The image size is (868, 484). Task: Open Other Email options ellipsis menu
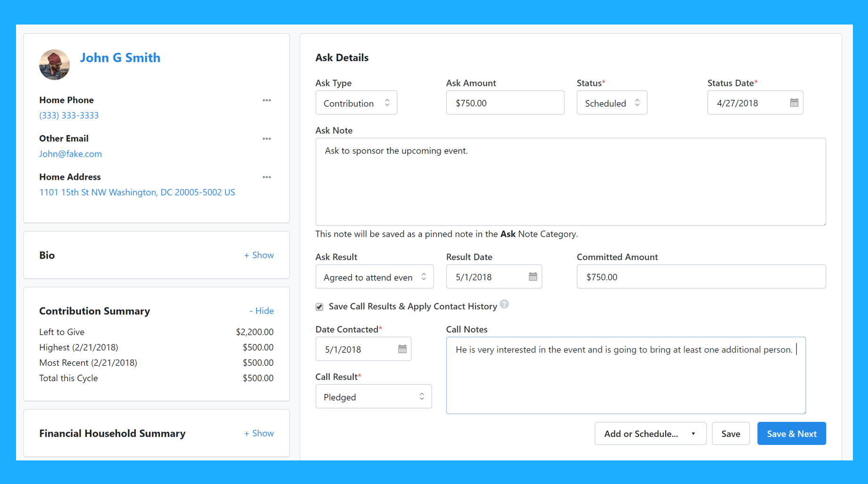coord(267,139)
